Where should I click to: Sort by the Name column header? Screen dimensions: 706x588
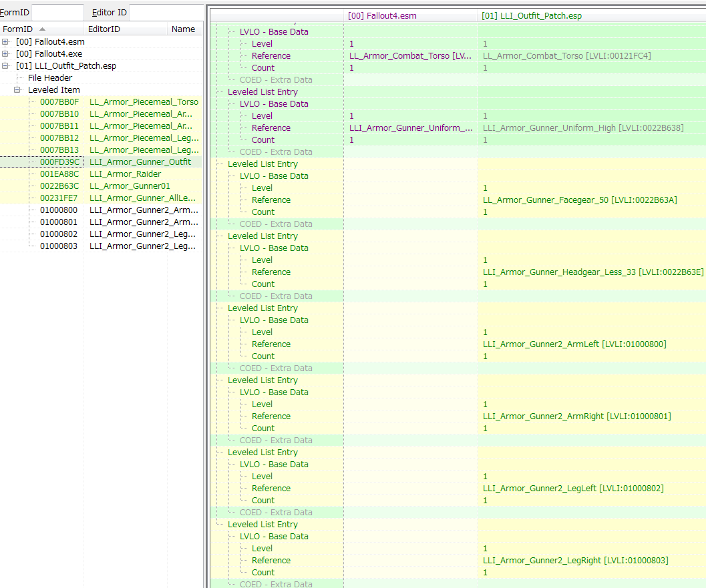[x=184, y=29]
